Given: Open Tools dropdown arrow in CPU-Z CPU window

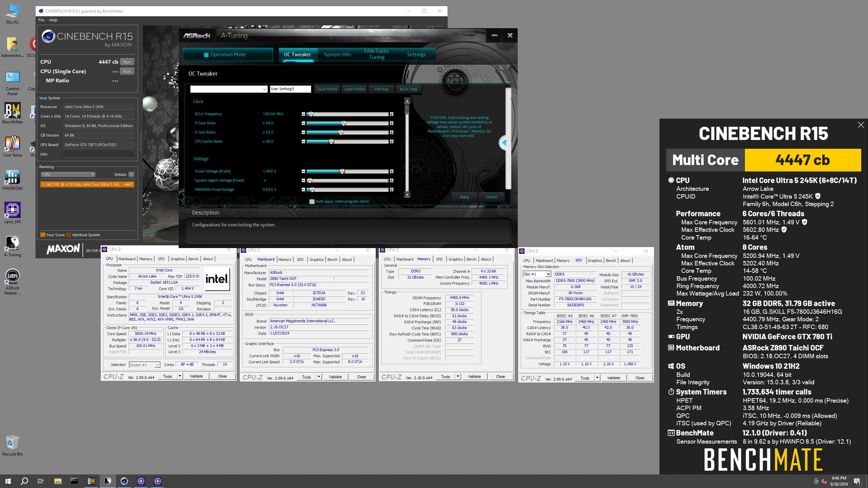Looking at the screenshot, I should pyautogui.click(x=180, y=376).
